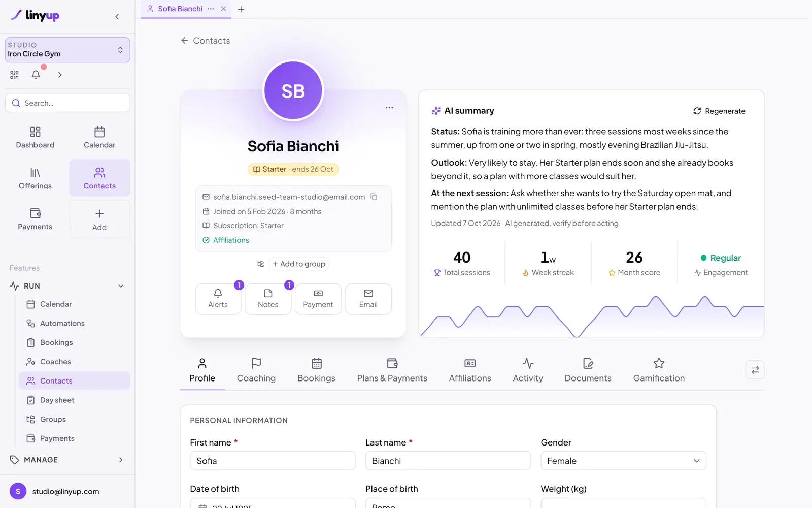Image resolution: width=812 pixels, height=508 pixels.
Task: Go to Dashboard in the sidebar
Action: click(35, 138)
